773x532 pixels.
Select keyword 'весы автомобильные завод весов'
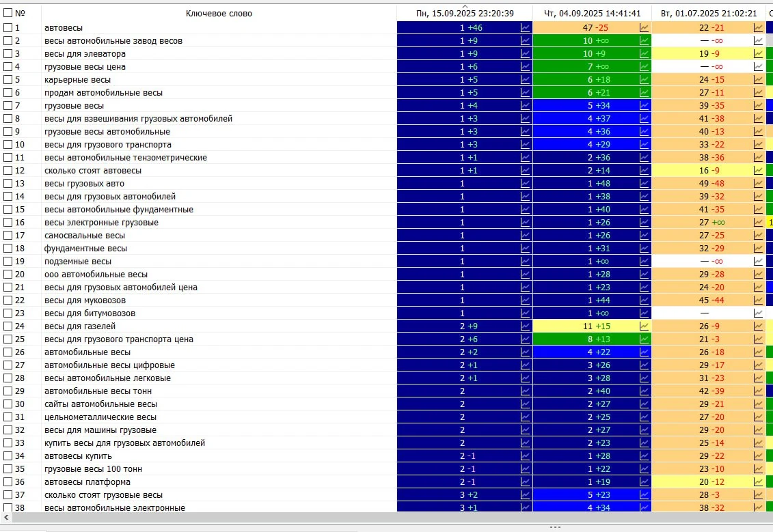pos(113,41)
